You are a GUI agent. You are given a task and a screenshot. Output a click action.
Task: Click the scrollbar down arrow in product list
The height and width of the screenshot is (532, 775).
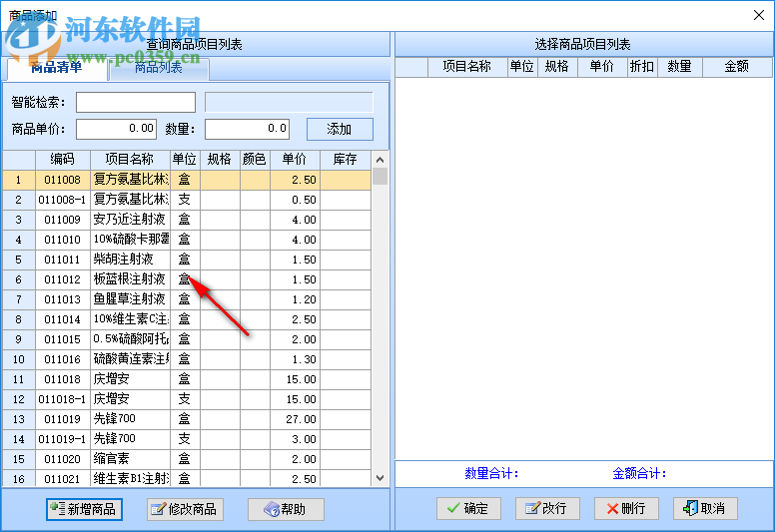coord(381,478)
